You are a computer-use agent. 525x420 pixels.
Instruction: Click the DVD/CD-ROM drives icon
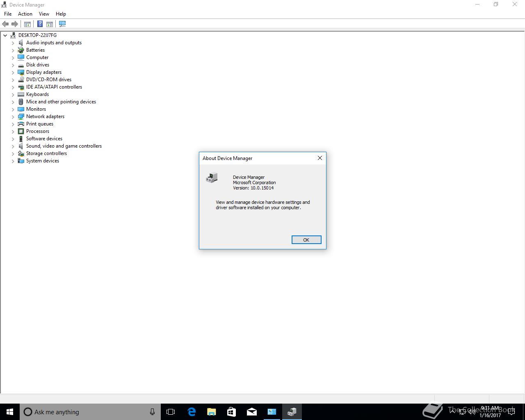click(21, 80)
